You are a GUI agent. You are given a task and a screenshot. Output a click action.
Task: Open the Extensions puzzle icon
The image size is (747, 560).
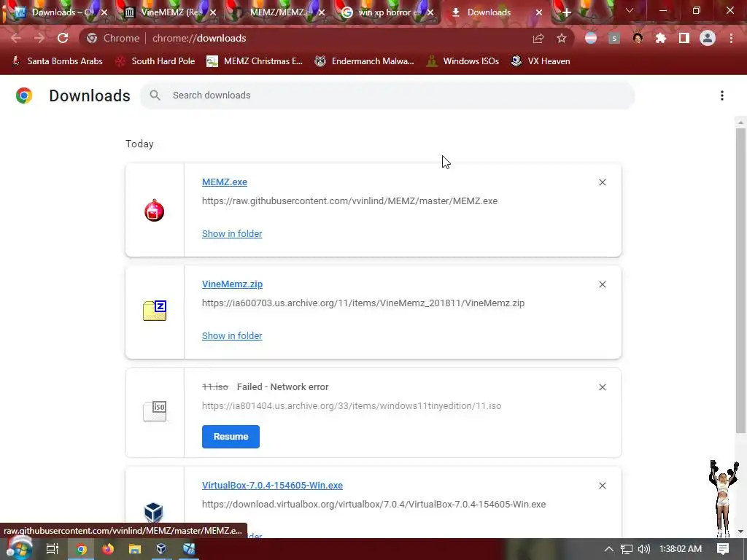click(x=661, y=38)
